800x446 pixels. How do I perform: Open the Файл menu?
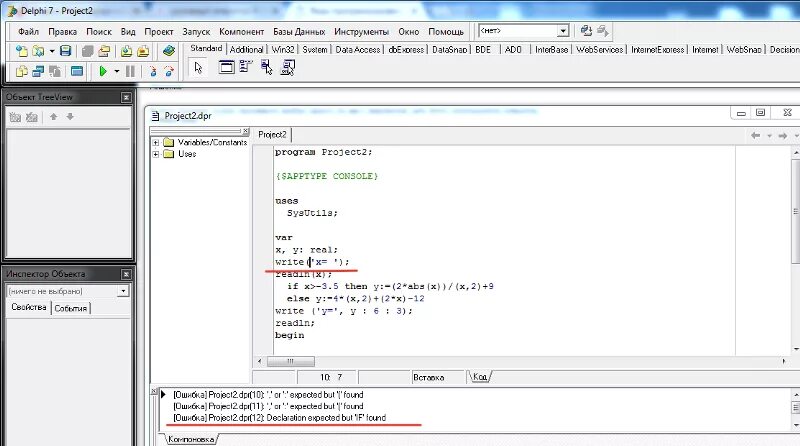coord(29,32)
